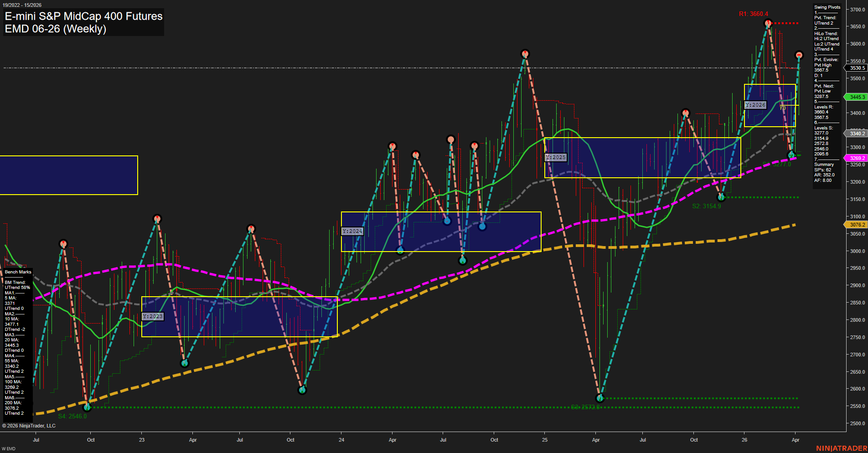Click the magenta 3269.2 price marker on axis
The image size is (868, 453).
pyautogui.click(x=856, y=157)
